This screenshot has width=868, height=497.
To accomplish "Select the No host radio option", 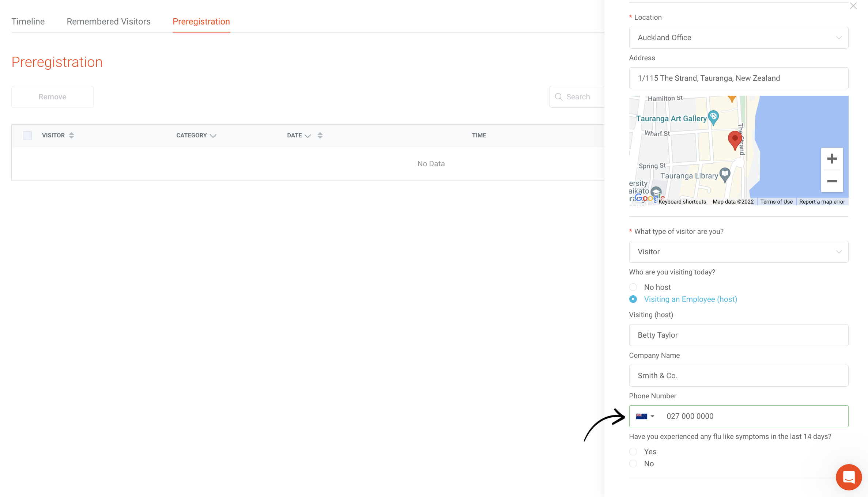I will click(x=633, y=287).
